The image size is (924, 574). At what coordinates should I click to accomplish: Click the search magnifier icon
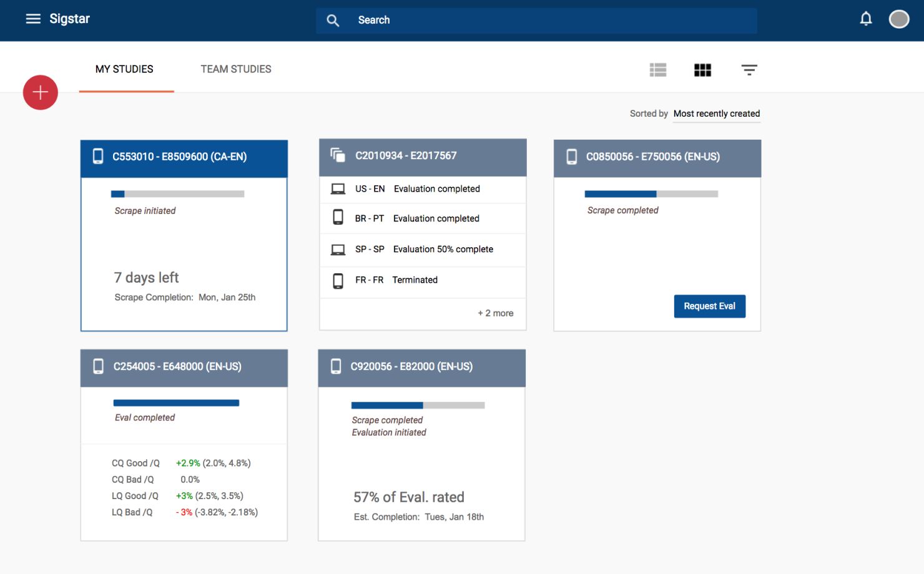[x=333, y=21]
